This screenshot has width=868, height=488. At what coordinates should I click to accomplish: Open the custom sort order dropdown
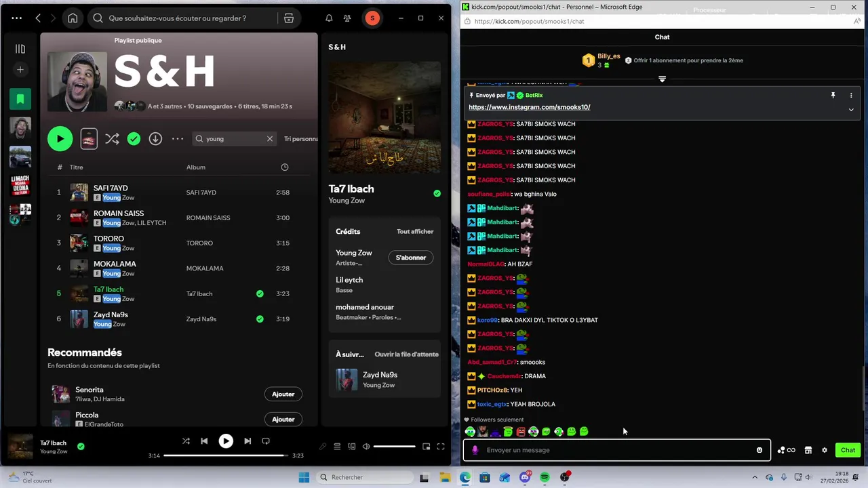tap(301, 139)
